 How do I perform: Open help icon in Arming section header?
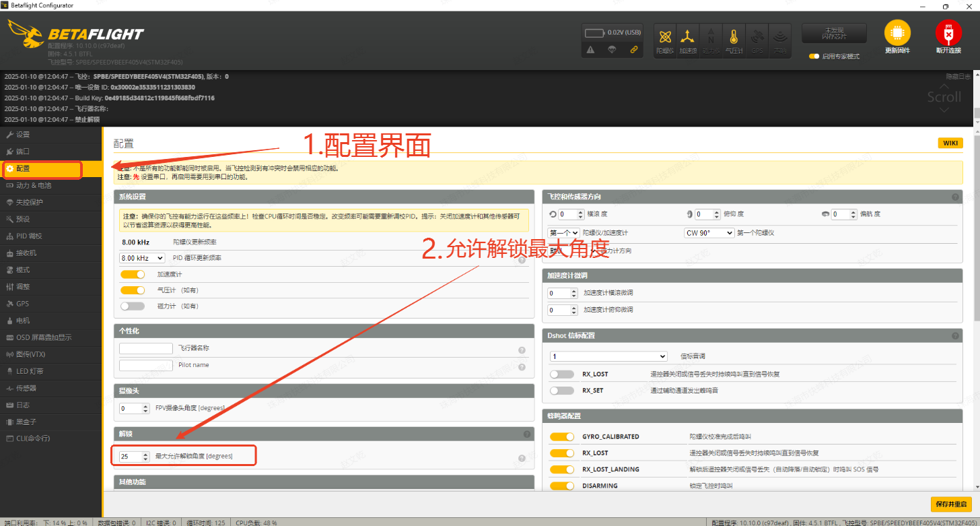tap(527, 434)
